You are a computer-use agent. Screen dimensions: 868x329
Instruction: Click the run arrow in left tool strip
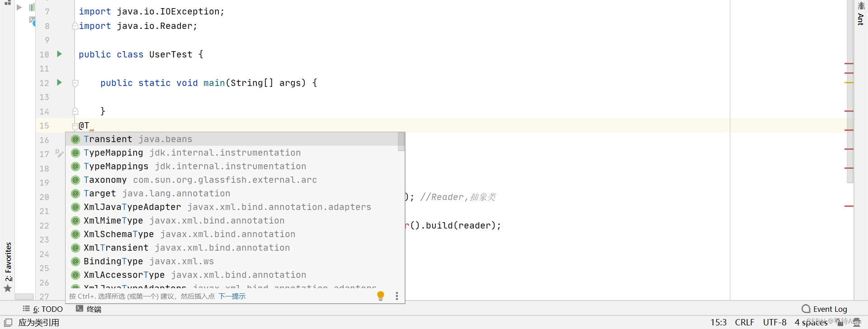(19, 7)
